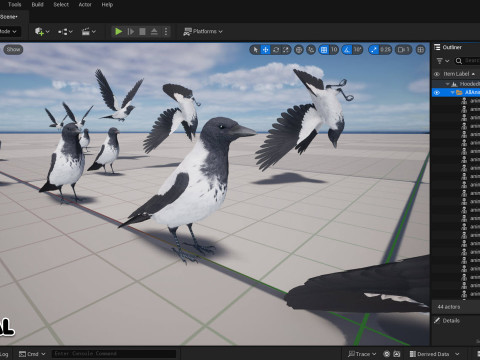Click the Blueprints node icon

[63, 32]
